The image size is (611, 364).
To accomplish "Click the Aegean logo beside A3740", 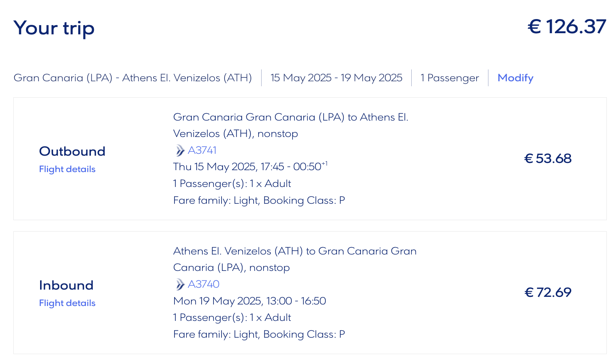I will 179,284.
